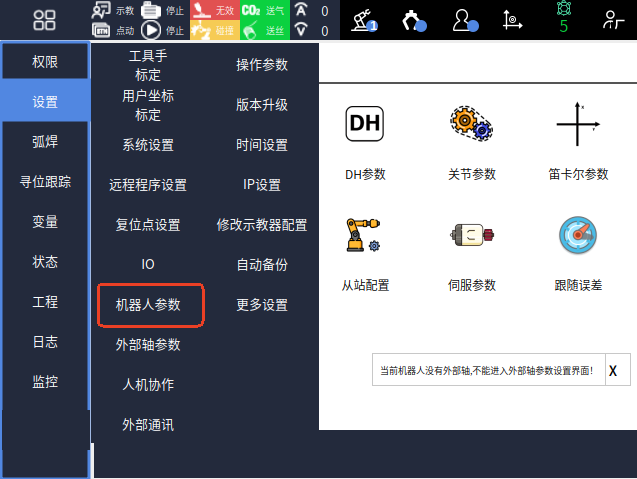Toggle the CO2 送气 gas feed indicator

point(262,10)
